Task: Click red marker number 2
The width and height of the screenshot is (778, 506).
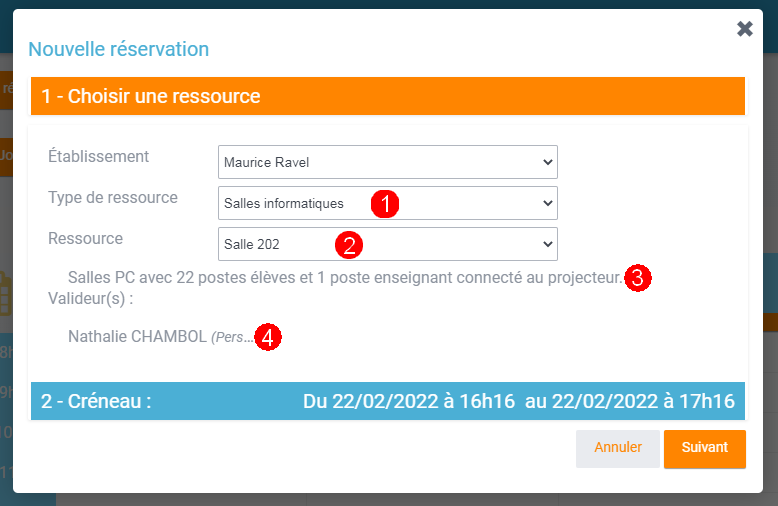Action: pyautogui.click(x=348, y=244)
